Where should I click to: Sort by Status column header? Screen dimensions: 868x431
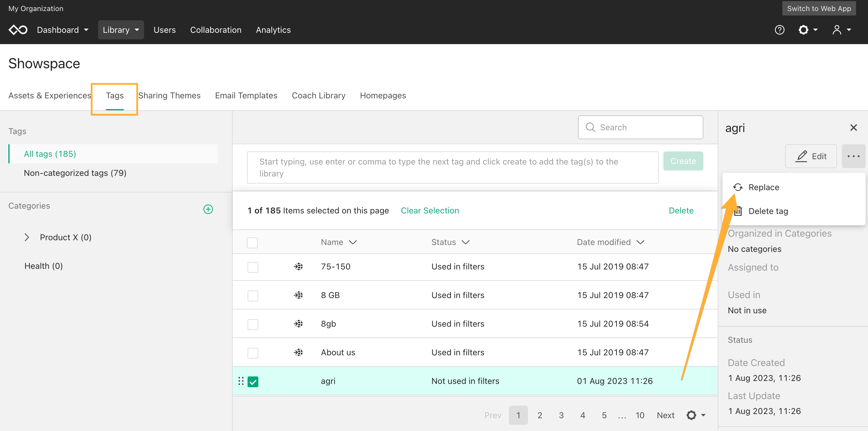click(x=450, y=242)
